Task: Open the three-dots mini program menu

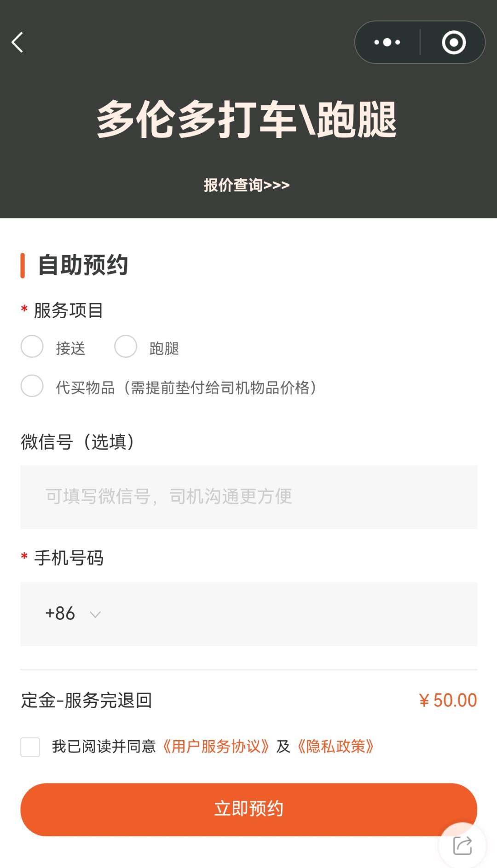Action: pos(387,42)
